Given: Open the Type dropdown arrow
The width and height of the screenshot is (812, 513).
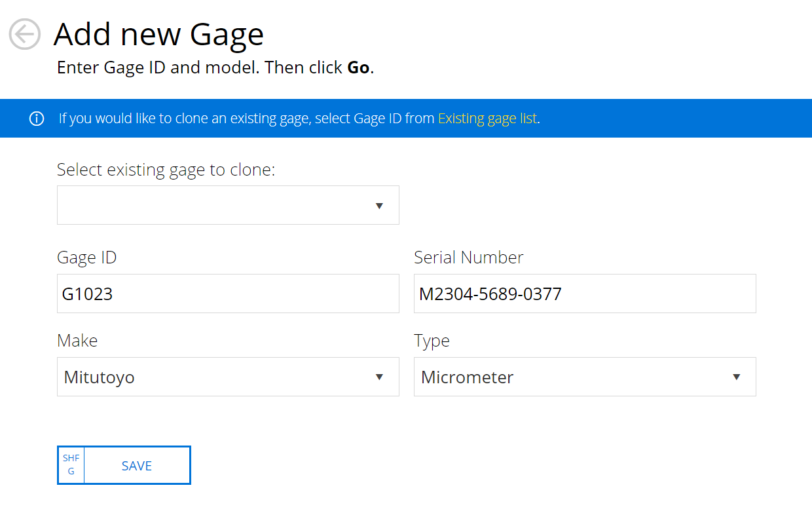Looking at the screenshot, I should click(x=736, y=377).
